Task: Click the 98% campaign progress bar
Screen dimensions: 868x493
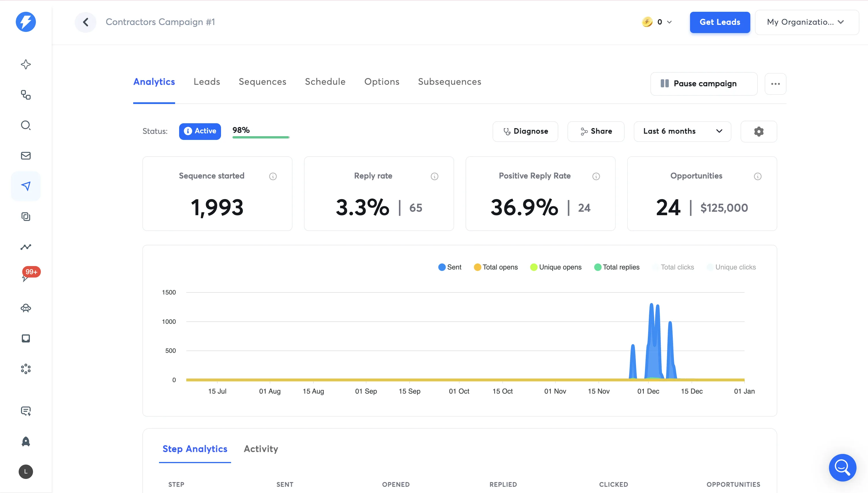Action: 261,137
